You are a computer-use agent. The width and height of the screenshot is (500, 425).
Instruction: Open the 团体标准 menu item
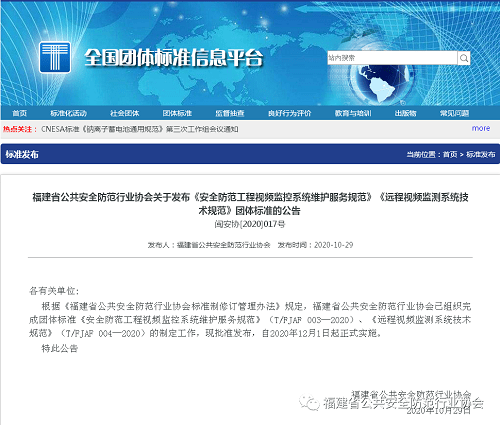(x=177, y=113)
